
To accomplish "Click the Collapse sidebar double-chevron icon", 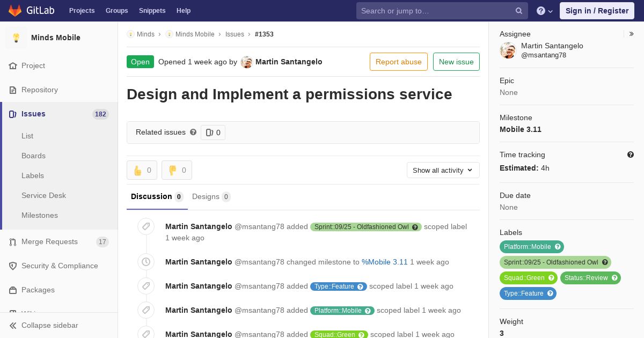I will click(x=13, y=326).
